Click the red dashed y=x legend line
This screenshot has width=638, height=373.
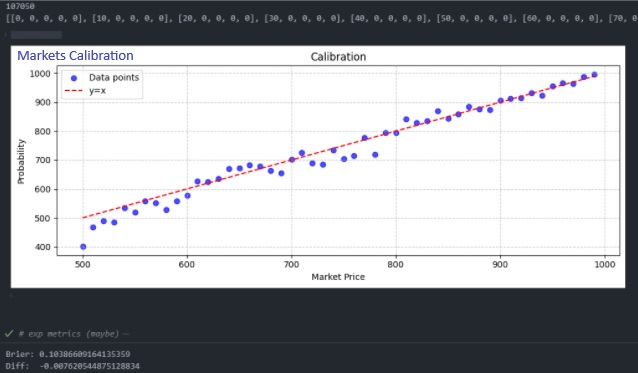point(74,91)
